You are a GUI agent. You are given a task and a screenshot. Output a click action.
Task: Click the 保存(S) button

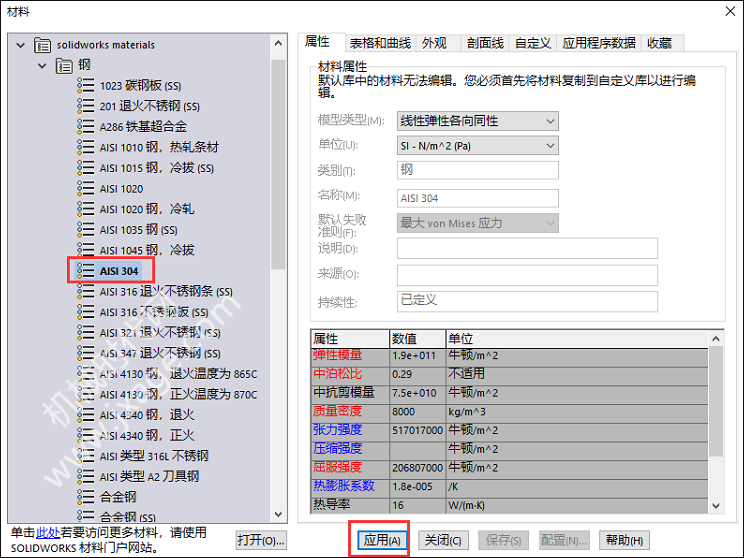tap(503, 540)
